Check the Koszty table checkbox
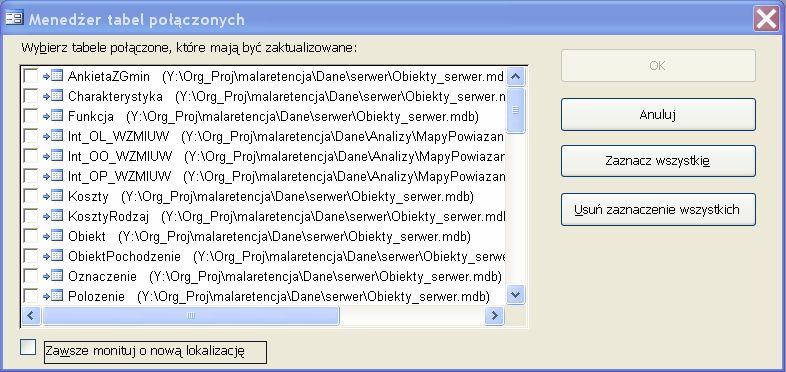This screenshot has height=372, width=786. (31, 196)
